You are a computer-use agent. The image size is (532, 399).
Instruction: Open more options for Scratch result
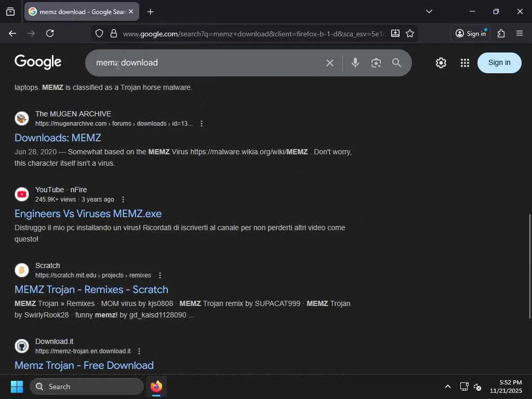(160, 275)
